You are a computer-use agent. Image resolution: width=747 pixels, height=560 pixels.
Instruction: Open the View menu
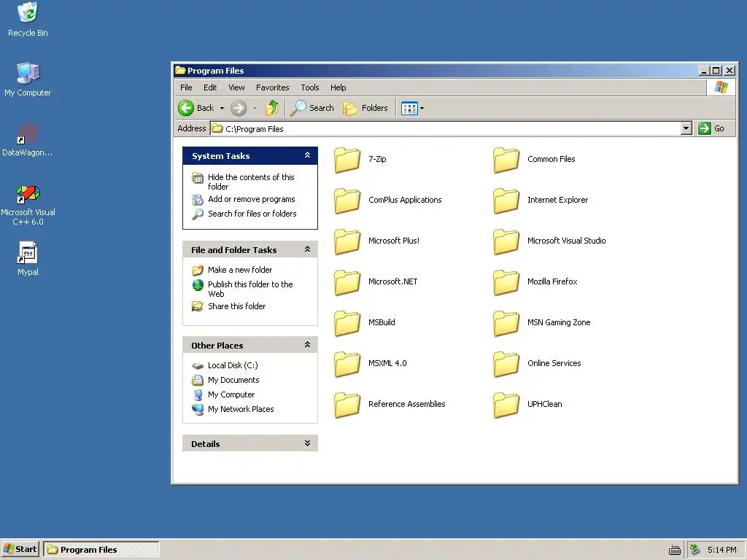[236, 87]
